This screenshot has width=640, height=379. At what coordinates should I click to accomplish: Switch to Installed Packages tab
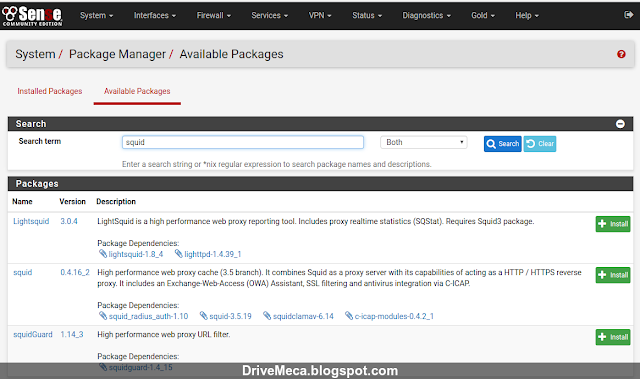tap(50, 91)
